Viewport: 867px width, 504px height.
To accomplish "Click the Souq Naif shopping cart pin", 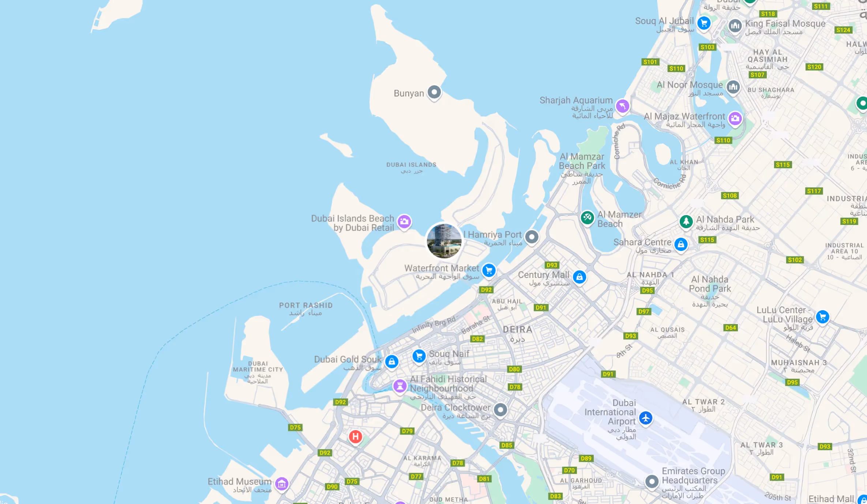I will (419, 356).
